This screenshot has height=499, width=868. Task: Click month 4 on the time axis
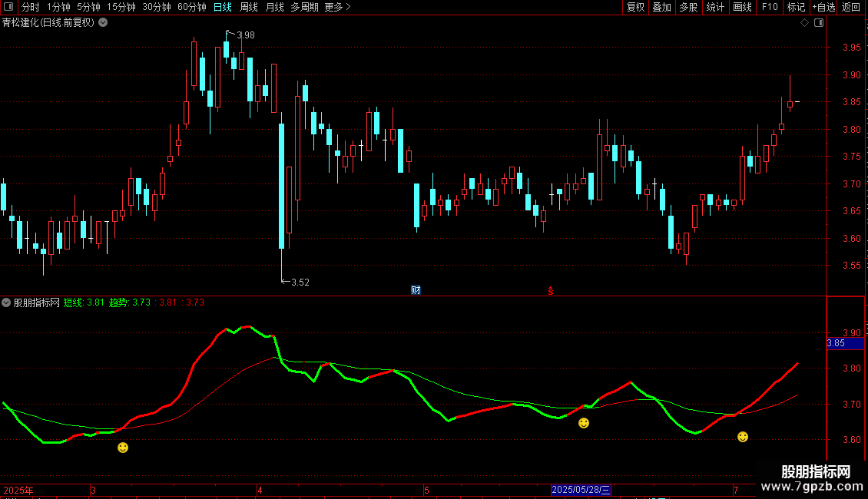pyautogui.click(x=260, y=490)
